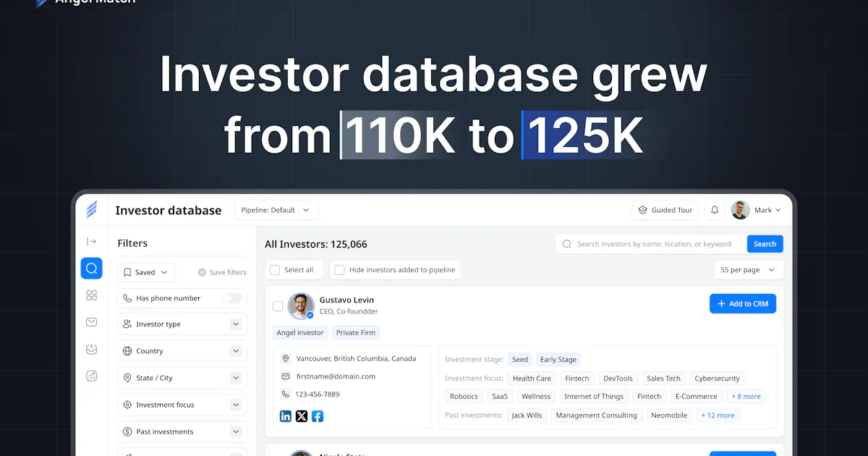Show + 8 more investment focus tags
The image size is (868, 456).
pos(746,397)
